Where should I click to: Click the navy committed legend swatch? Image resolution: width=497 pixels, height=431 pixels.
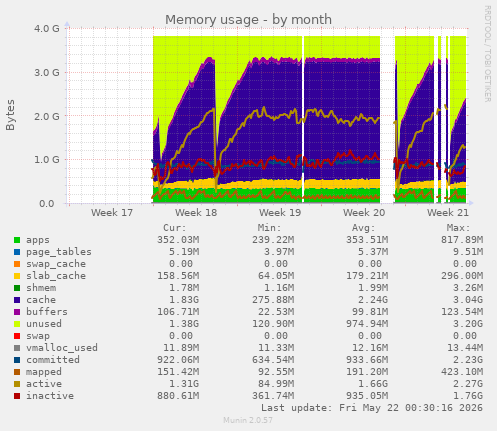pos(17,360)
